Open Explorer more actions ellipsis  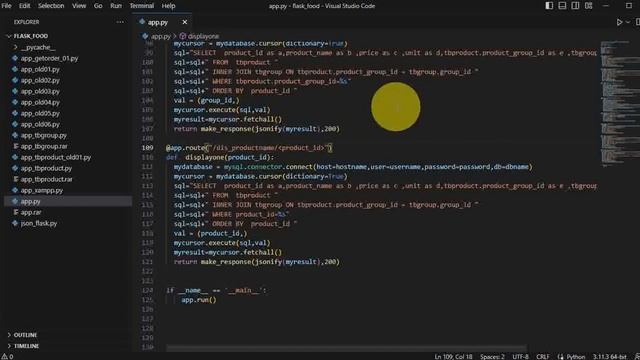(120, 22)
